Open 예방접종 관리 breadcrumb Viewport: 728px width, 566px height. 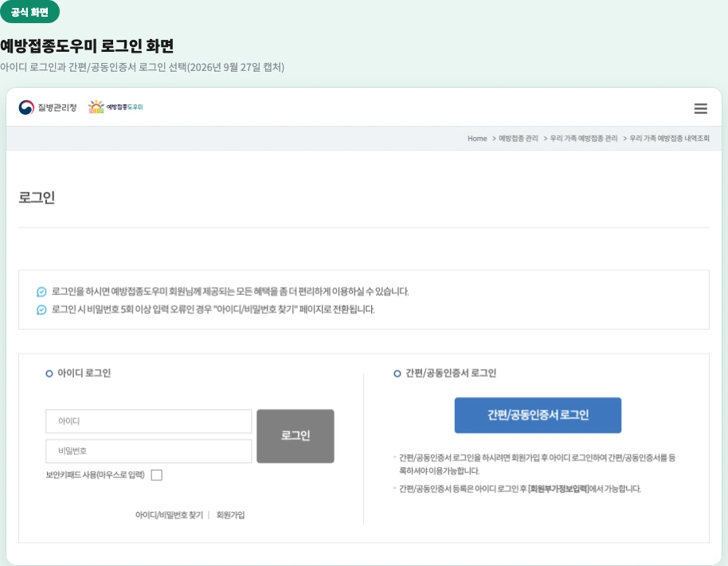(x=519, y=138)
